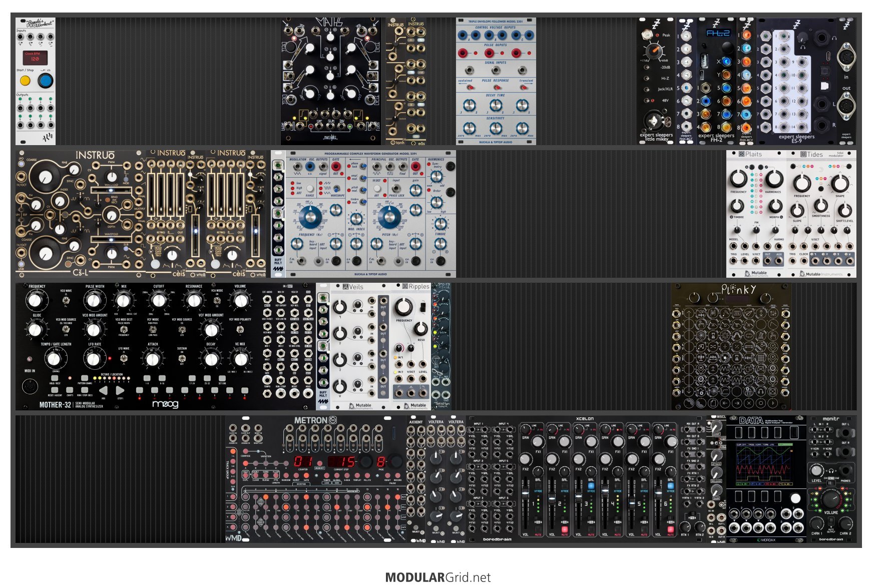The width and height of the screenshot is (877, 588).
Task: Toggle the blue XFADE button on xcelon channel 6
Action: (x=671, y=486)
